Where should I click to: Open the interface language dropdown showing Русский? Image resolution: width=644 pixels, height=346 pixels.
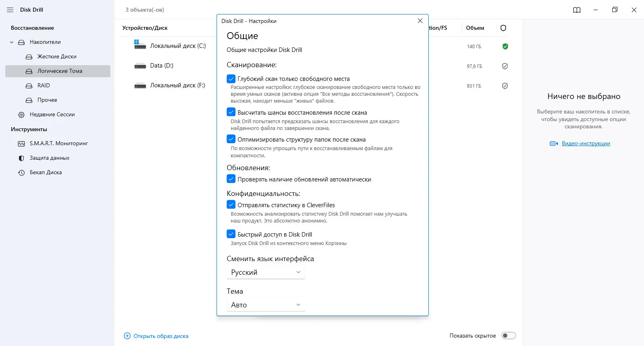click(x=266, y=272)
